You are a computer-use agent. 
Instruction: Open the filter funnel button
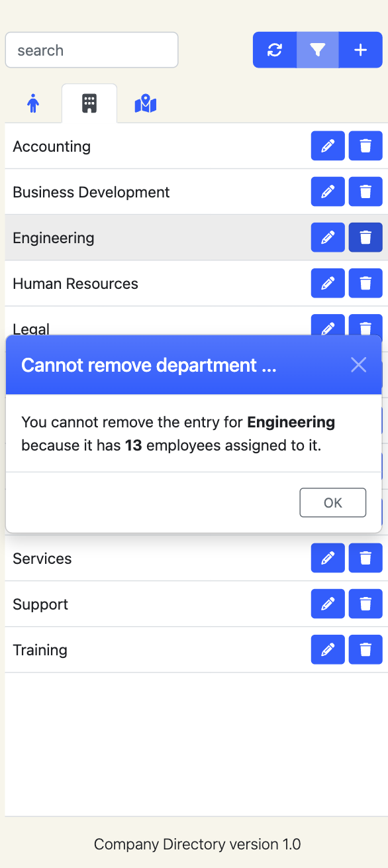tap(318, 50)
